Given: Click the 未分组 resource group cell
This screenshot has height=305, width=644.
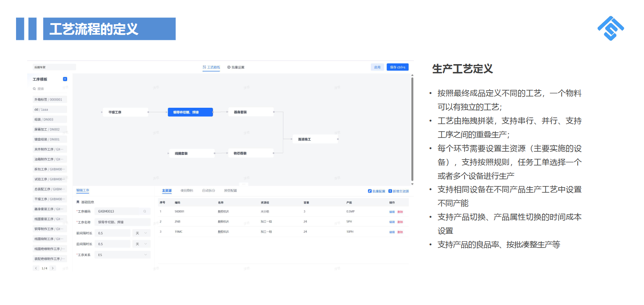Looking at the screenshot, I should pyautogui.click(x=265, y=211).
